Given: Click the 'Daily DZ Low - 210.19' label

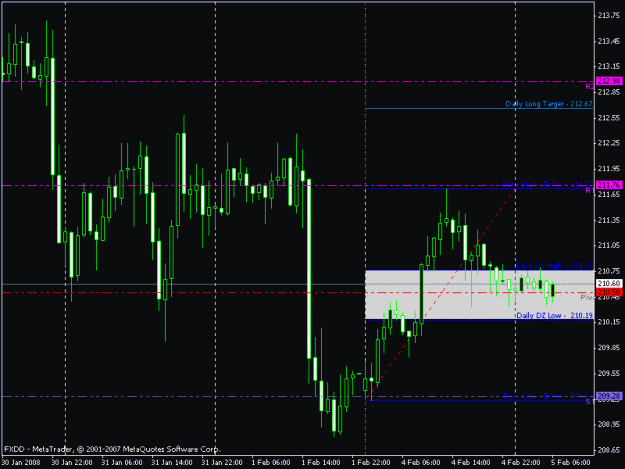Looking at the screenshot, I should pos(554,315).
